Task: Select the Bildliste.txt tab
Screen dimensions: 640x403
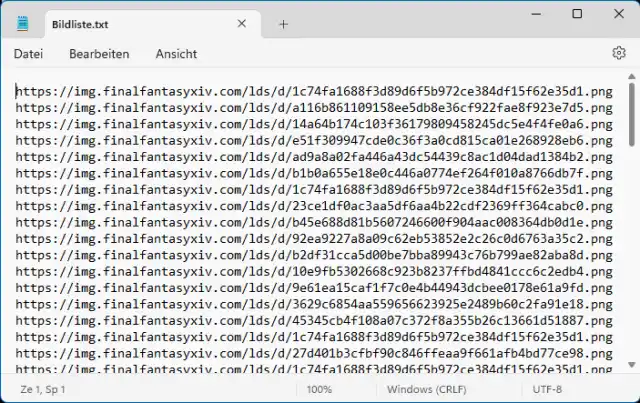Action: (153, 24)
